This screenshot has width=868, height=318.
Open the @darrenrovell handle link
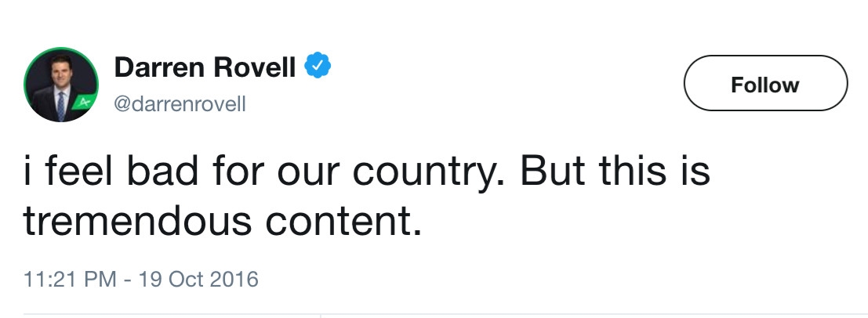tap(180, 103)
